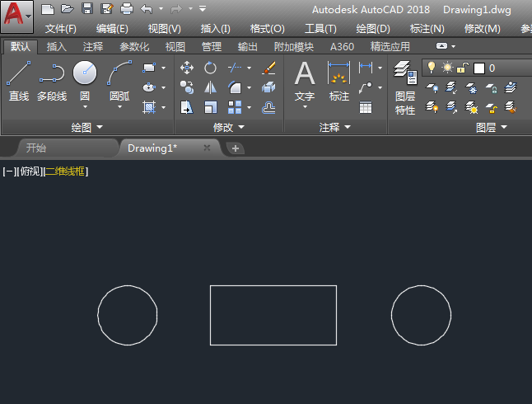
Task: Click the Plot printer icon
Action: pos(127,9)
